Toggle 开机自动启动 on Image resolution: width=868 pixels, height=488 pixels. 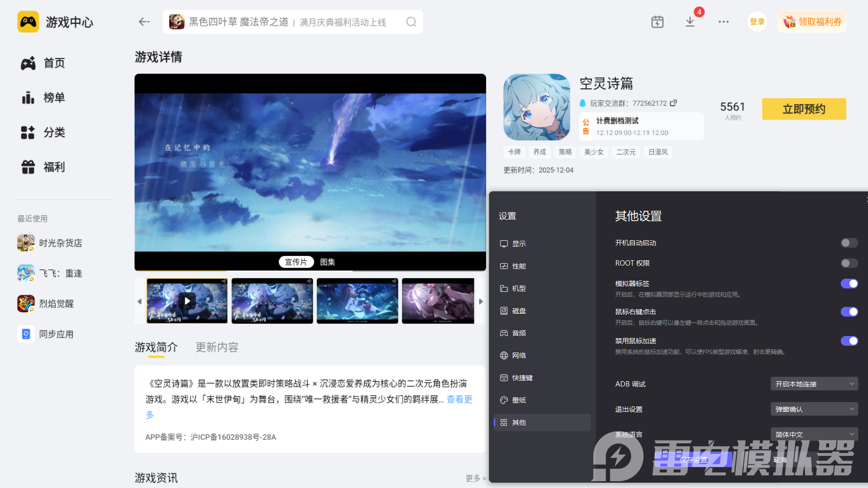click(x=849, y=243)
